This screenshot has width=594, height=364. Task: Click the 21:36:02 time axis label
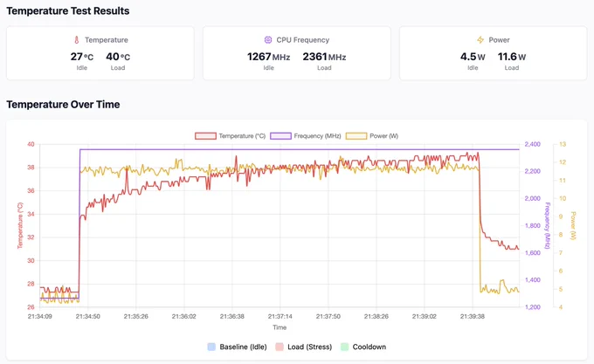click(x=184, y=316)
